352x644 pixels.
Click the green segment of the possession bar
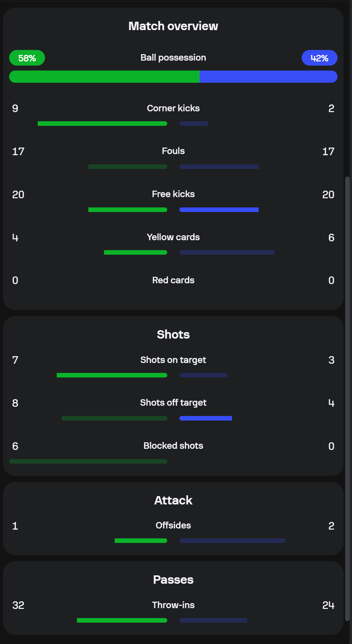[x=104, y=77]
